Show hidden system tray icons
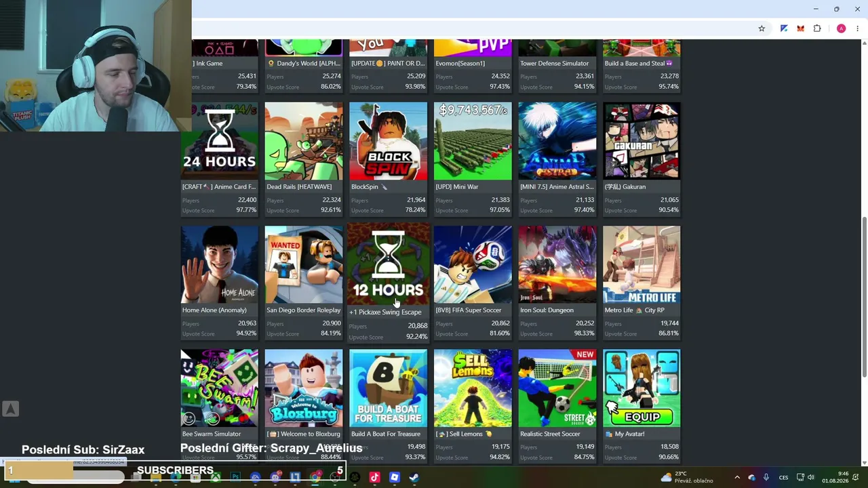The height and width of the screenshot is (488, 868). pyautogui.click(x=737, y=477)
